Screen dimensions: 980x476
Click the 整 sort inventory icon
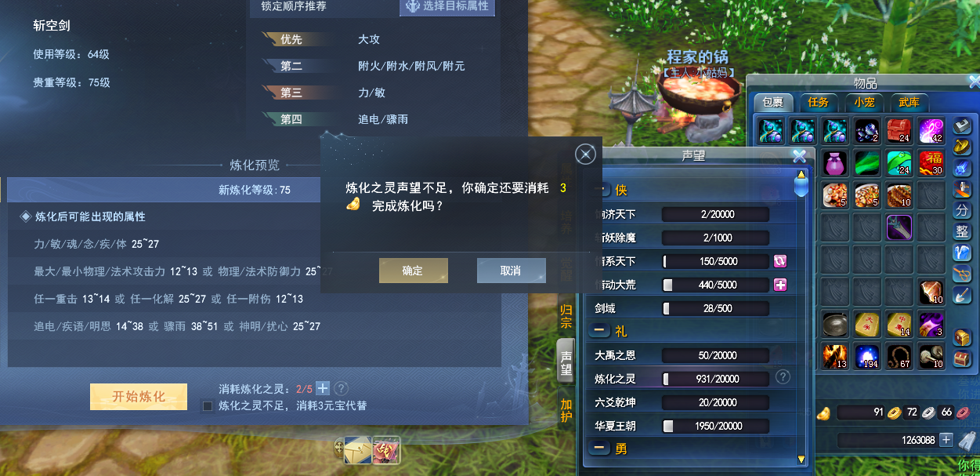click(963, 231)
